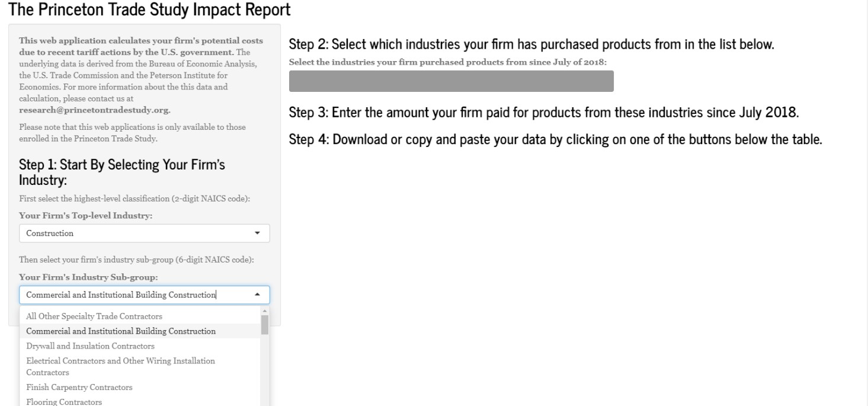Click the dropdown list scrollbar thumb
Image resolution: width=868 pixels, height=406 pixels.
[x=265, y=325]
